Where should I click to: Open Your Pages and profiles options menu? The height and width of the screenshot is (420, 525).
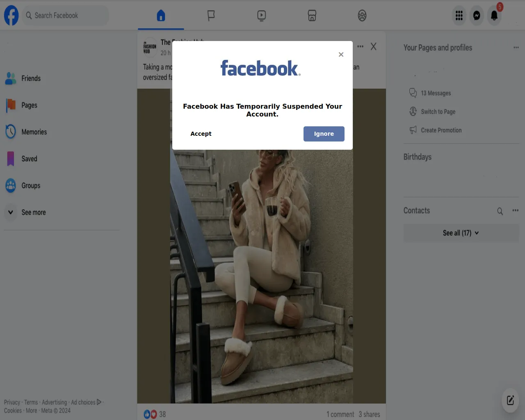click(516, 48)
